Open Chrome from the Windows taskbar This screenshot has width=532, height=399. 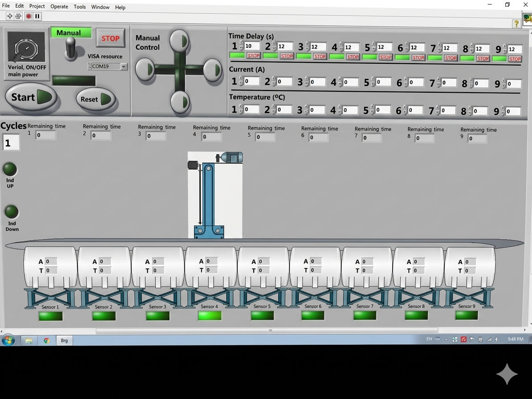coord(46,341)
